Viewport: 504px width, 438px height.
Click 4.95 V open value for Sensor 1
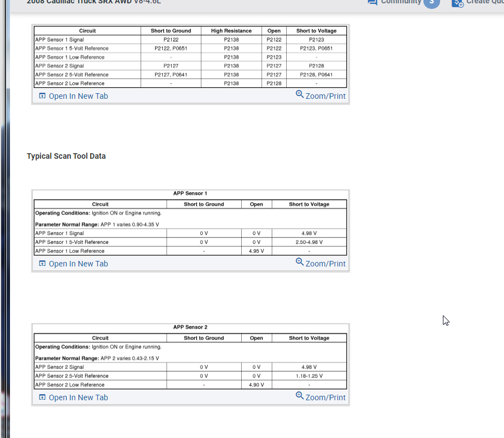(256, 251)
